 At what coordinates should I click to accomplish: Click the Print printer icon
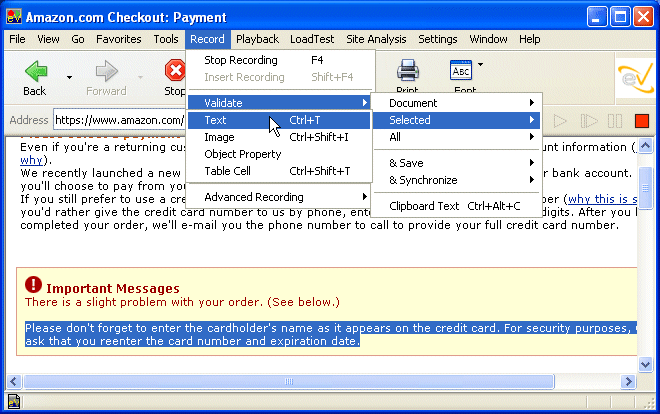[407, 70]
